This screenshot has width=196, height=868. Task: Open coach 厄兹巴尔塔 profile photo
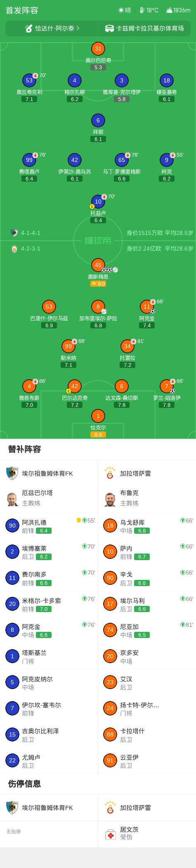[x=12, y=499]
